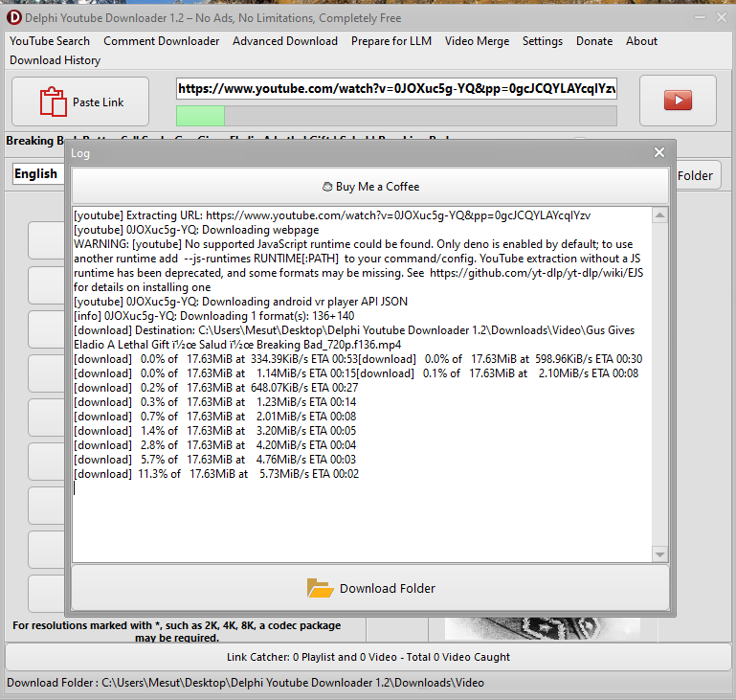Image resolution: width=736 pixels, height=700 pixels.
Task: Click the 'Downloading webpage' log line
Action: click(x=196, y=230)
